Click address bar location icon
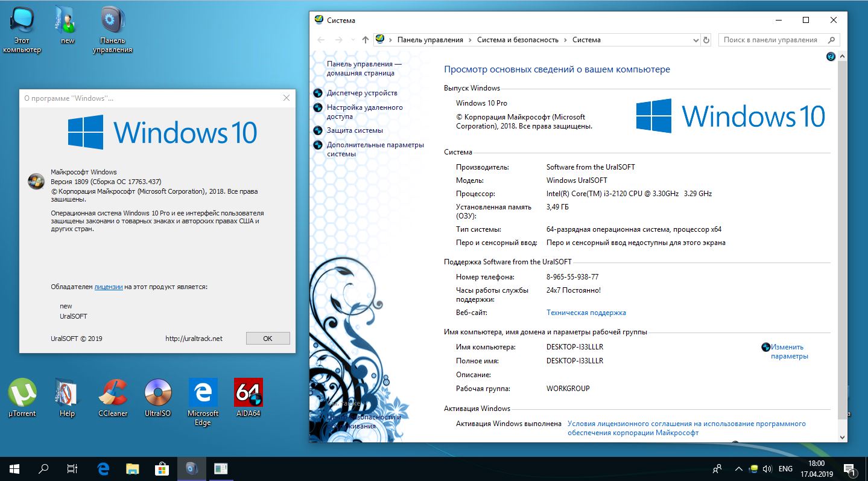Screen dimensions: 868x481 [380, 40]
